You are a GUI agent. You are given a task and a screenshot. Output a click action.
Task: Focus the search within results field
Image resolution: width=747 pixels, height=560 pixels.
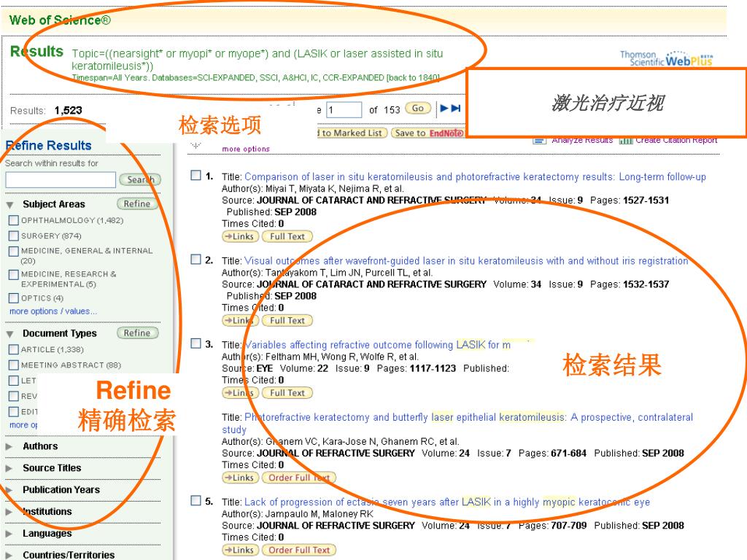tap(61, 180)
